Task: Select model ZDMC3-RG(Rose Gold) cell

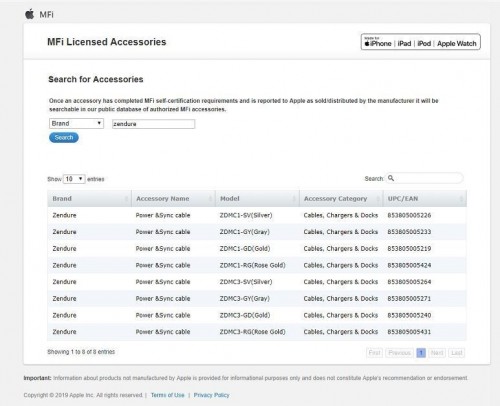Action: (253, 332)
